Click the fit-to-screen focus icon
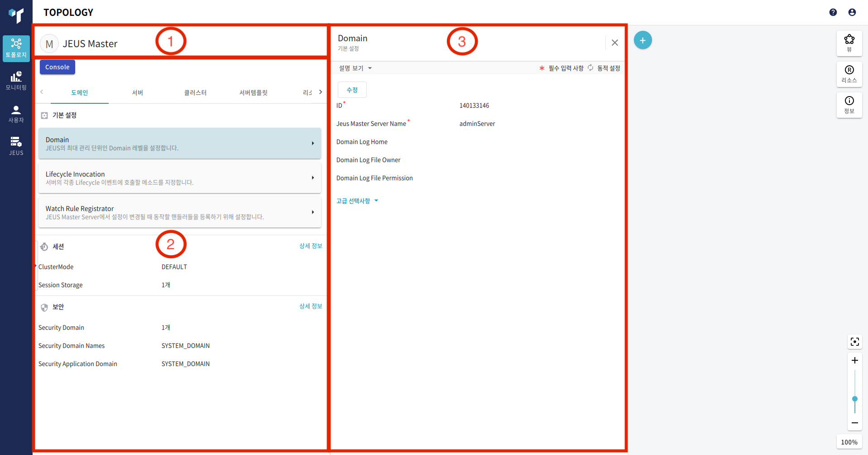This screenshot has width=868, height=455. click(x=855, y=342)
